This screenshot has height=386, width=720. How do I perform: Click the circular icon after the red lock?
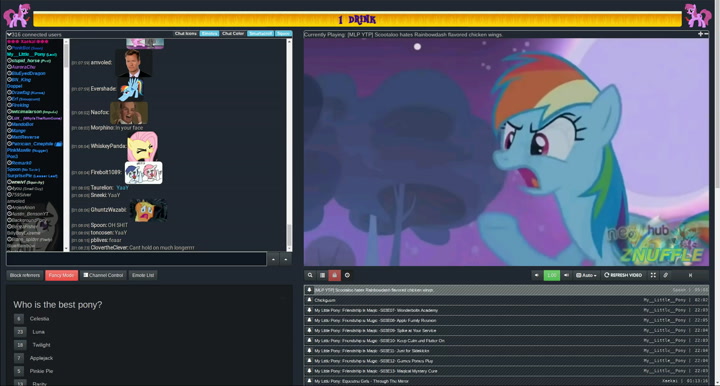[x=347, y=275]
